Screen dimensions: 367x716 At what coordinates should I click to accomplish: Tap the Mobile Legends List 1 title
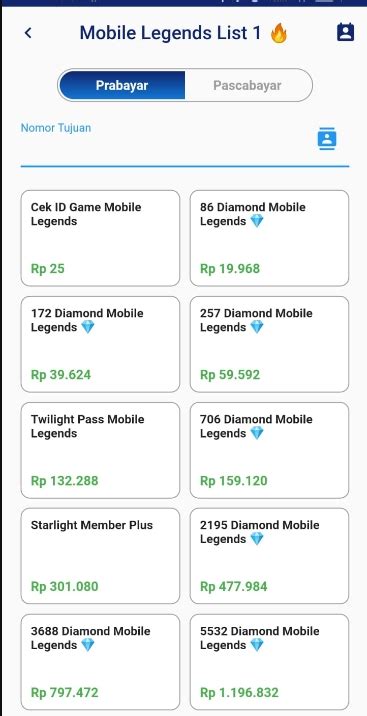170,33
